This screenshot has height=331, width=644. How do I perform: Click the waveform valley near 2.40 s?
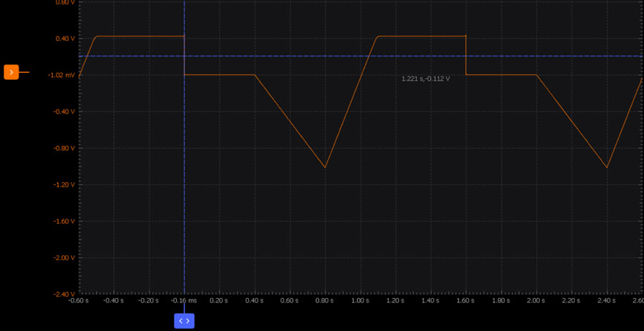click(607, 167)
